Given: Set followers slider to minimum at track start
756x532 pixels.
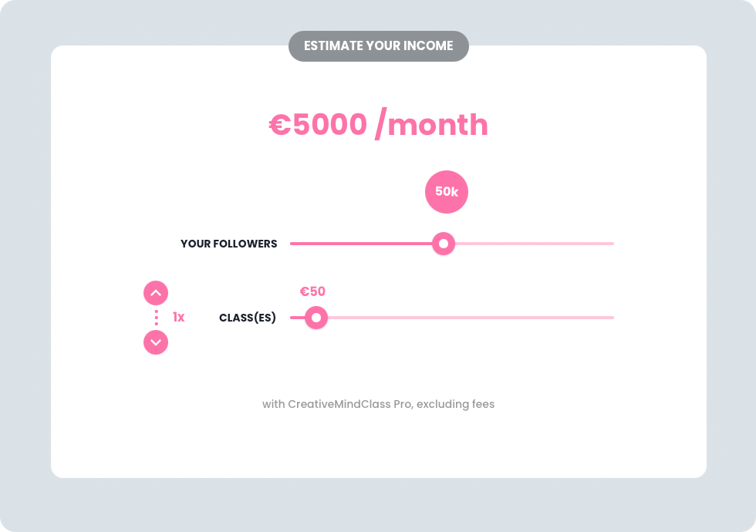Looking at the screenshot, I should pos(292,244).
